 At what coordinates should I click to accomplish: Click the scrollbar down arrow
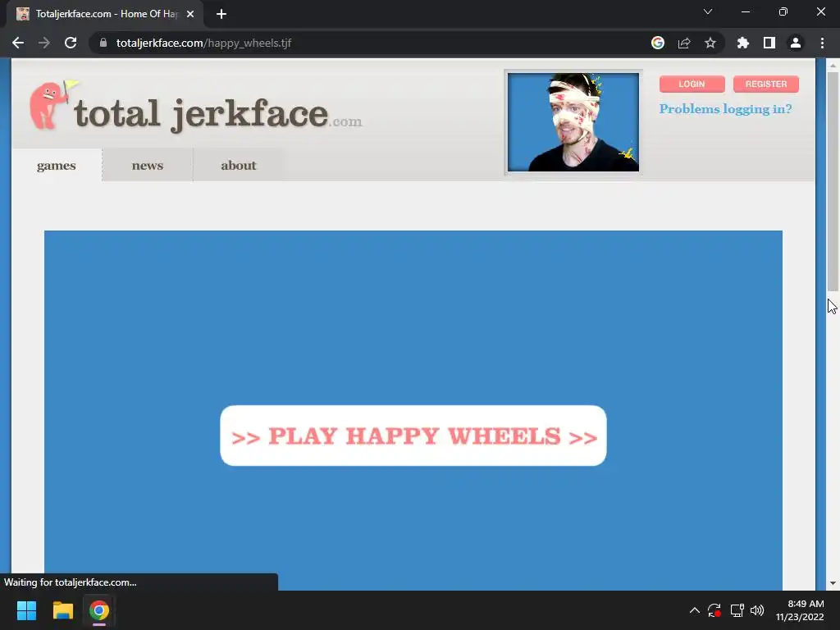pyautogui.click(x=833, y=583)
